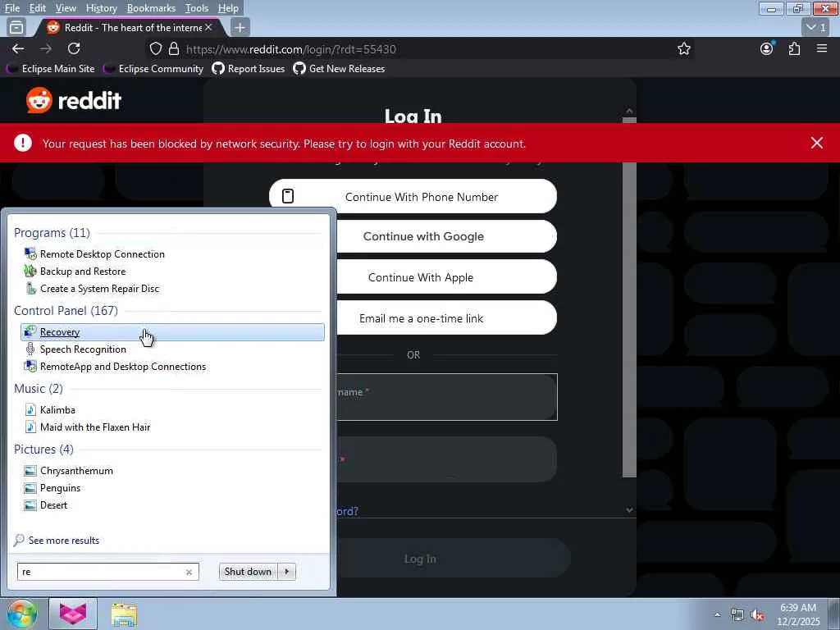Image resolution: width=840 pixels, height=630 pixels.
Task: Open the Firefox hamburger menu
Action: 822,48
